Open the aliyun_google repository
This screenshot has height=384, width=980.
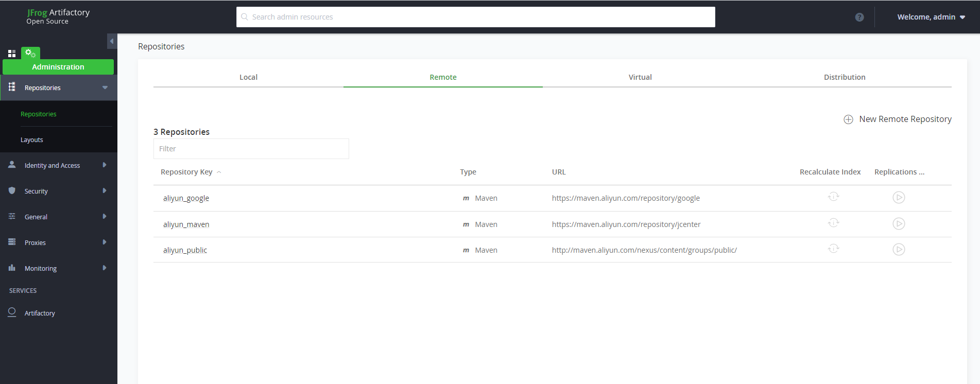coord(186,198)
